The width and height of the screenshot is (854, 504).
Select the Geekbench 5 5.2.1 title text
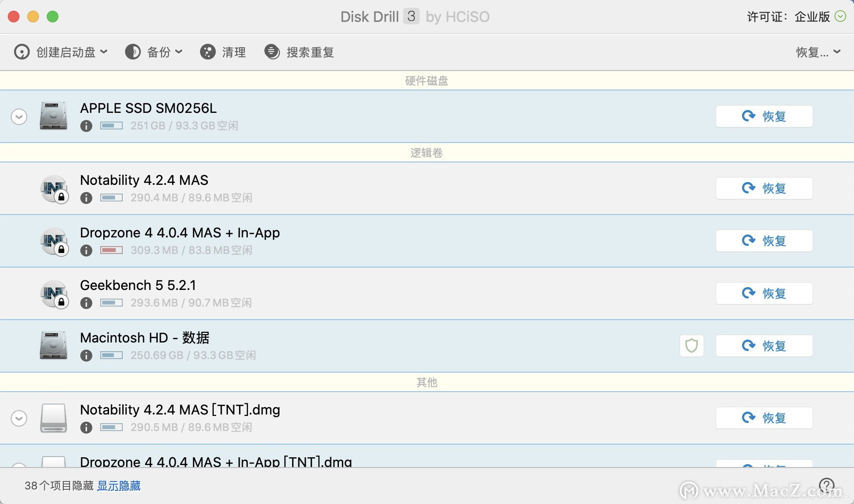point(138,285)
